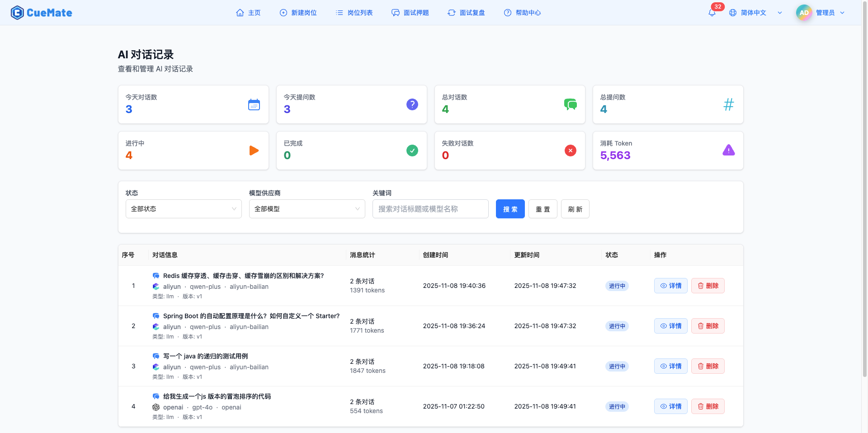Switch to the 岗位列表 page
This screenshot has height=433, width=868.
pyautogui.click(x=354, y=13)
